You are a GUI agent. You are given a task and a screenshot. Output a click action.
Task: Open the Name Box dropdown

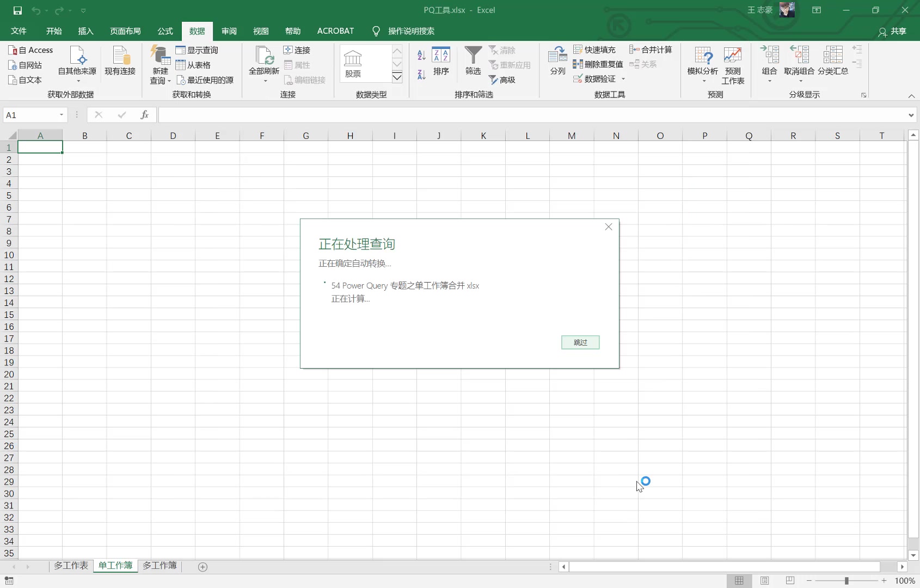[60, 115]
